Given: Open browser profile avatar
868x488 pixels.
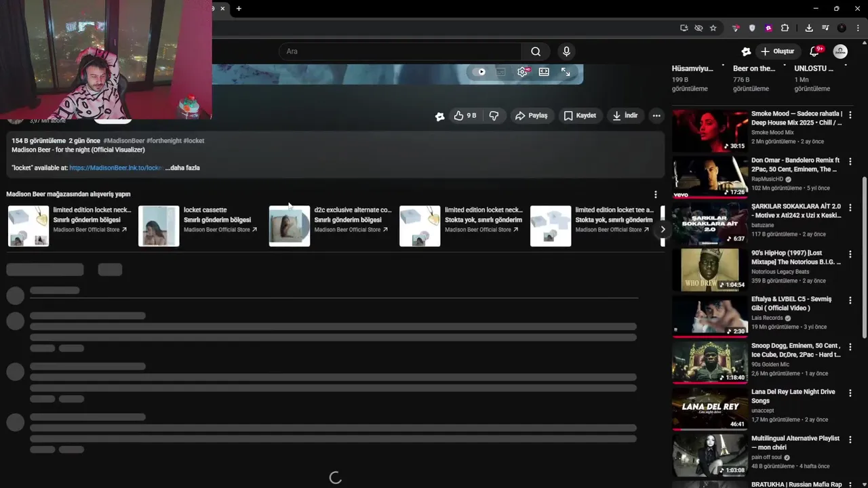Looking at the screenshot, I should click(842, 28).
